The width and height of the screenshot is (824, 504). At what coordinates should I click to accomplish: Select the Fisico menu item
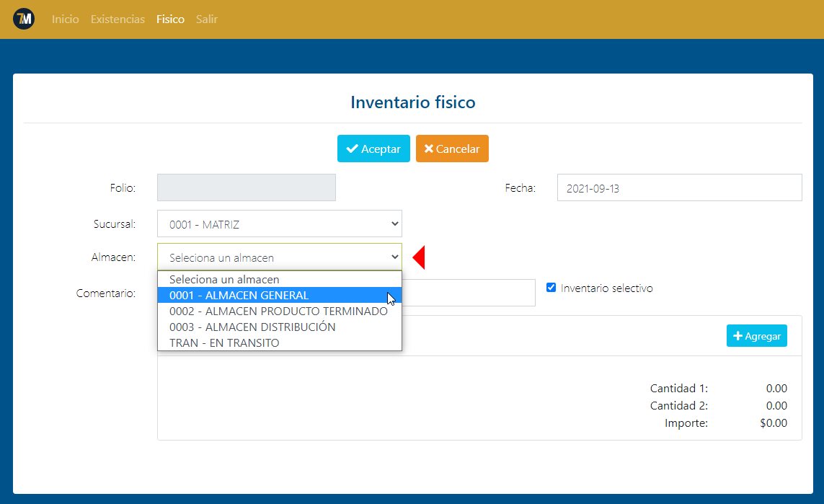pos(170,19)
